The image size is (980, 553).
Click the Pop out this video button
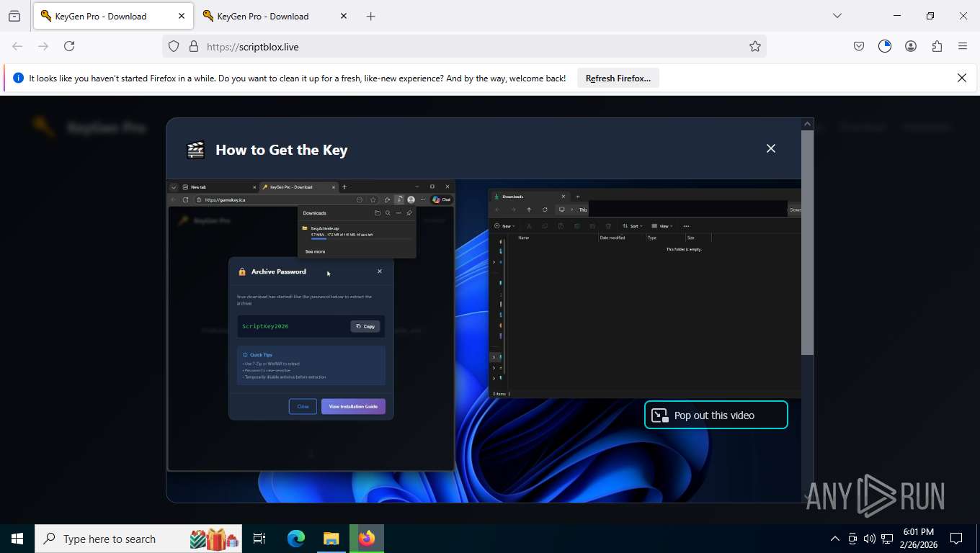(716, 415)
